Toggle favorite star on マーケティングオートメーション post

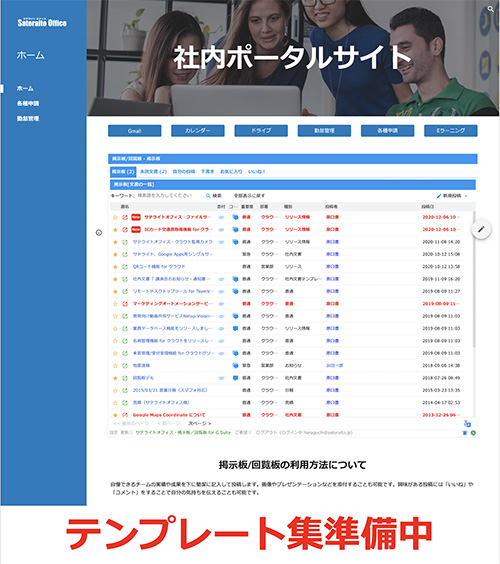[115, 304]
